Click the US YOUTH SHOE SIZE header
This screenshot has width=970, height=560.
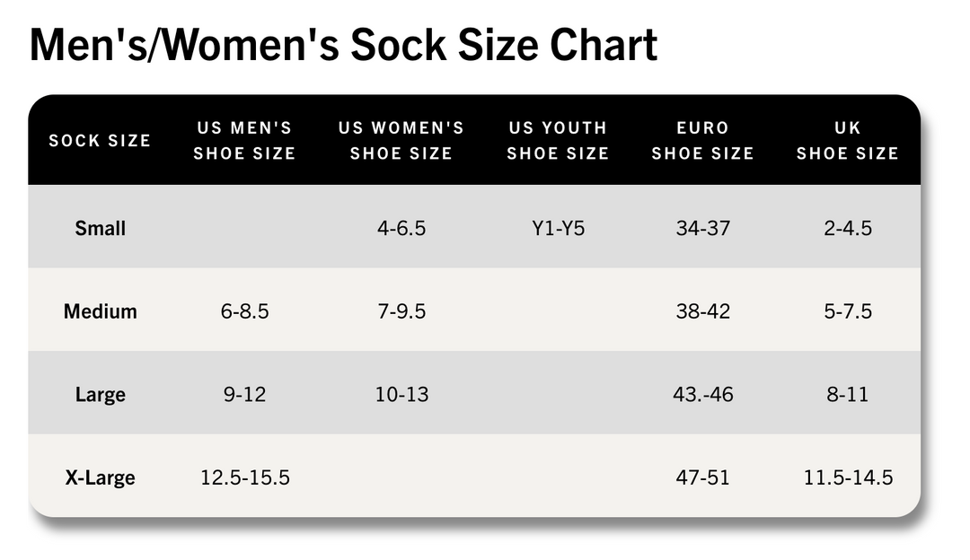coord(558,141)
